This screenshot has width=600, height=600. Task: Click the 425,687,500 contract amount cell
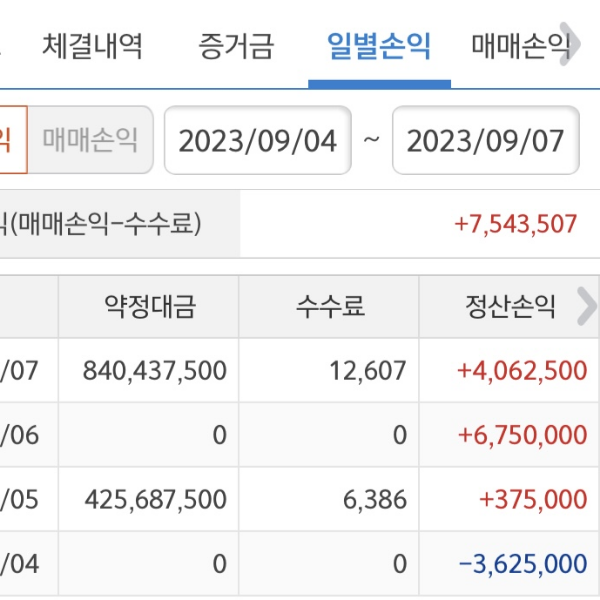156,499
